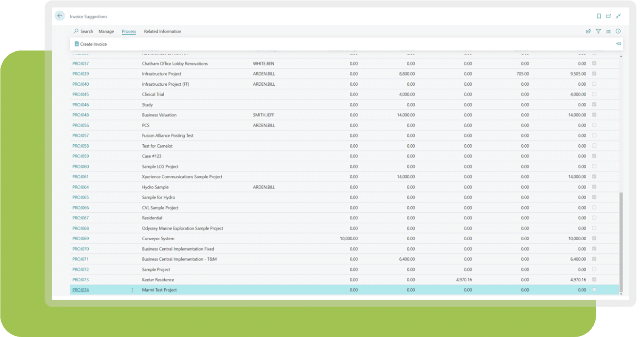The image size is (644, 337).
Task: Click the 'Clinical Trial' description cell
Action: pos(153,94)
